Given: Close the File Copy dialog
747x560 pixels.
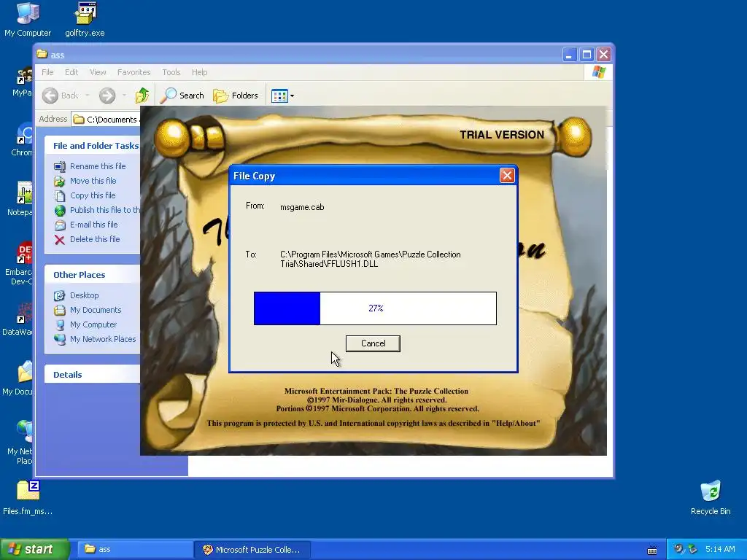Looking at the screenshot, I should tap(507, 176).
